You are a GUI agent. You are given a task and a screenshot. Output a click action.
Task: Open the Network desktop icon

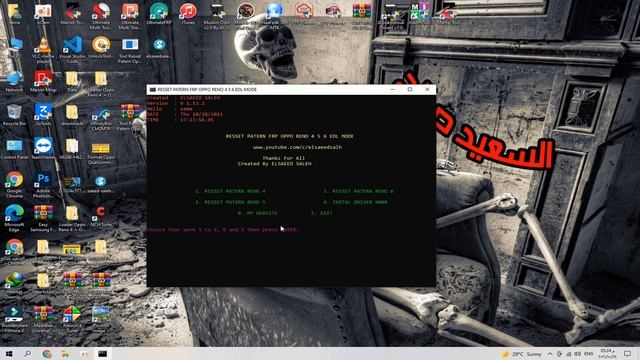[x=14, y=81]
